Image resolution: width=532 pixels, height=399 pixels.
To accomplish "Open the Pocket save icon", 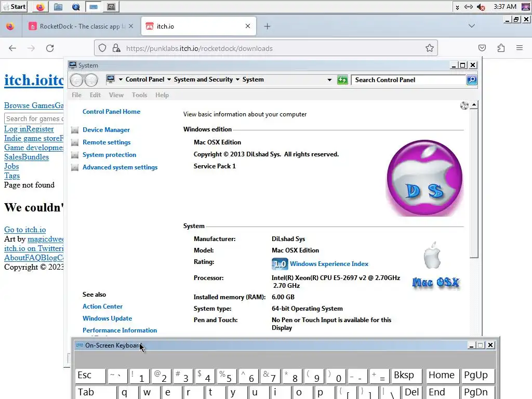I will (x=482, y=48).
